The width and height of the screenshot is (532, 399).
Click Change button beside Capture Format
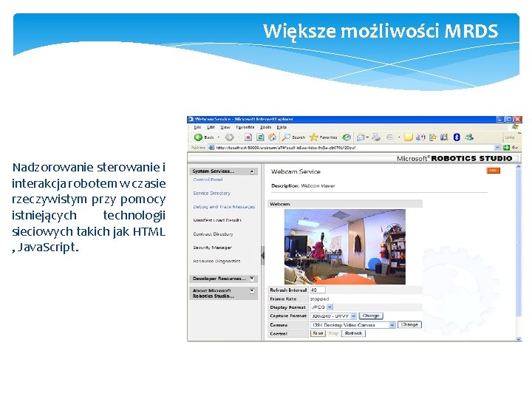[x=371, y=316]
